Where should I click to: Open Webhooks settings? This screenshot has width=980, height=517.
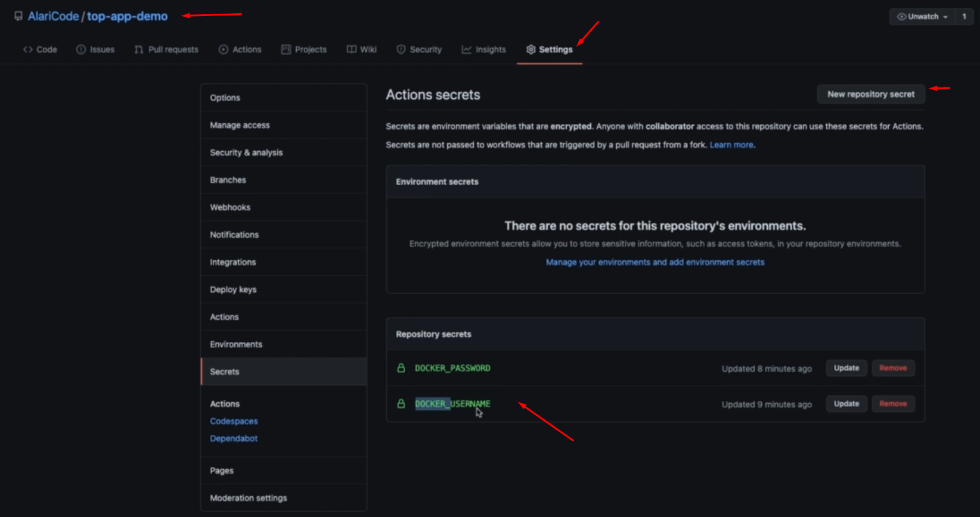pyautogui.click(x=284, y=207)
